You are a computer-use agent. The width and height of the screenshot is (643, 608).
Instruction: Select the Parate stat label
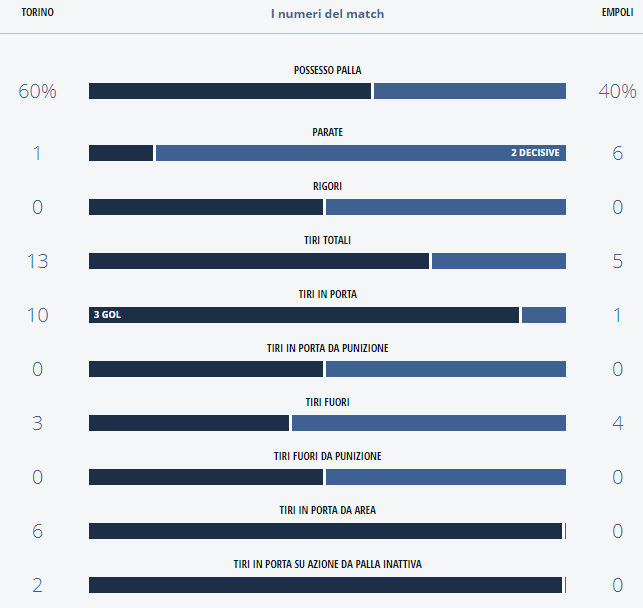pos(327,132)
